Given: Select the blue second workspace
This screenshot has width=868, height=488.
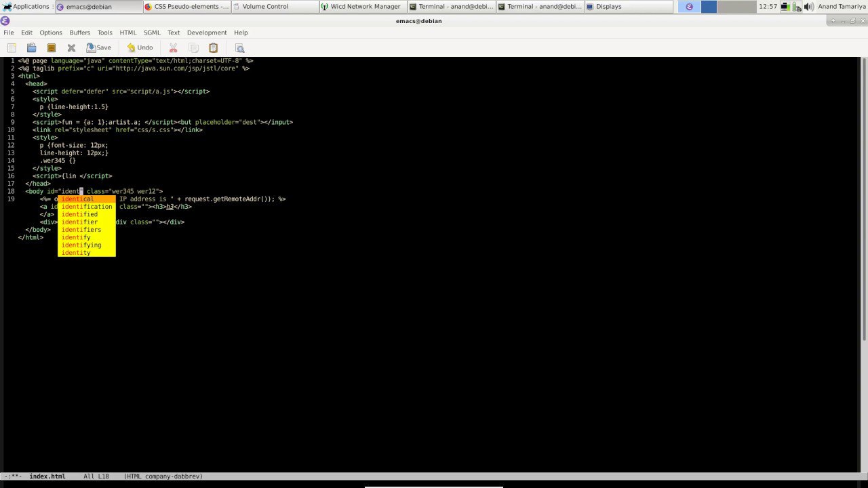Looking at the screenshot, I should 709,6.
